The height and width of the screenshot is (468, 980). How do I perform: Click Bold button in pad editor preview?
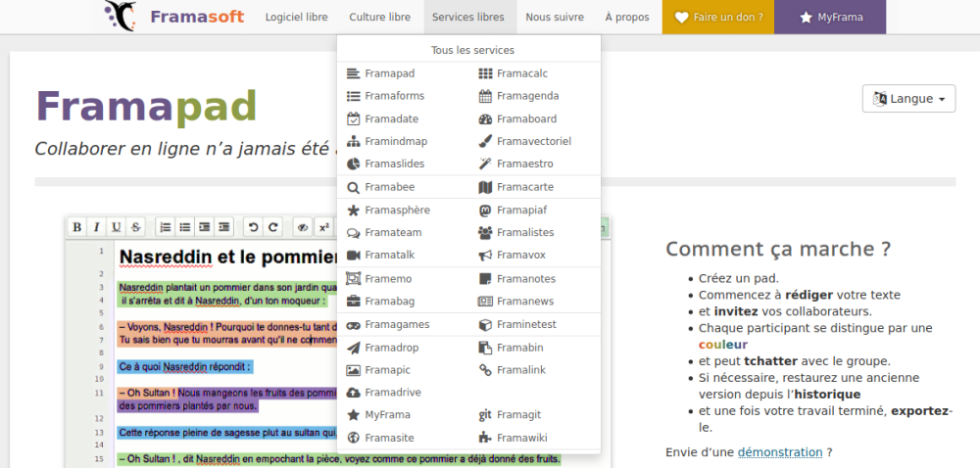click(x=76, y=227)
